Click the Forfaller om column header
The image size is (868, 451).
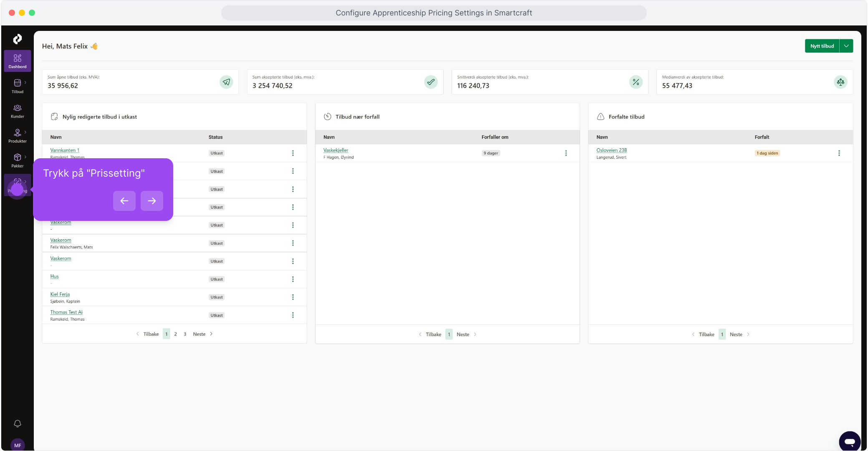[x=495, y=137]
